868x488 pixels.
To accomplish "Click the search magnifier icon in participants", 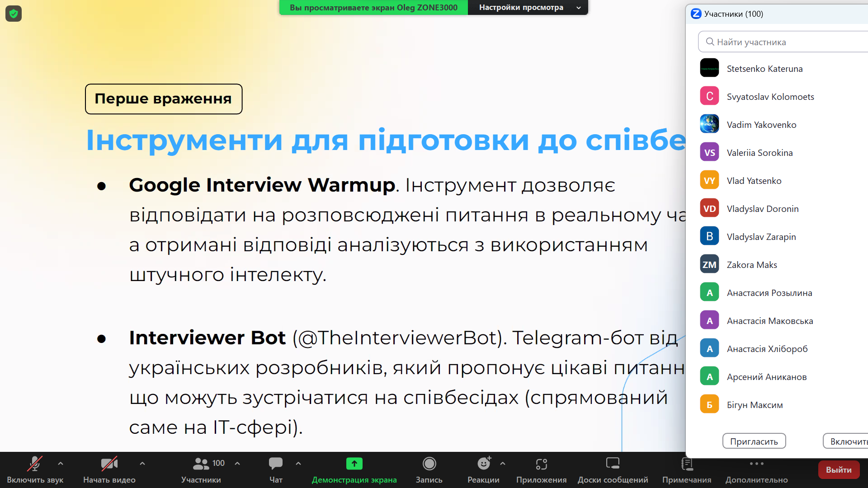I will (x=710, y=42).
